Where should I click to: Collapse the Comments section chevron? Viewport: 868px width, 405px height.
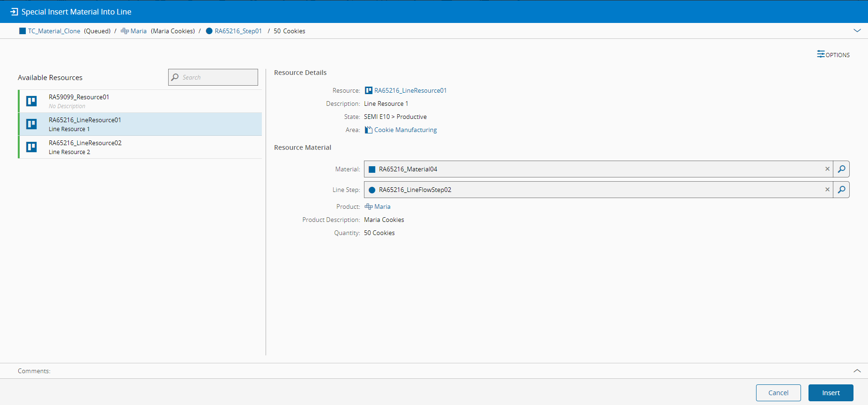857,371
